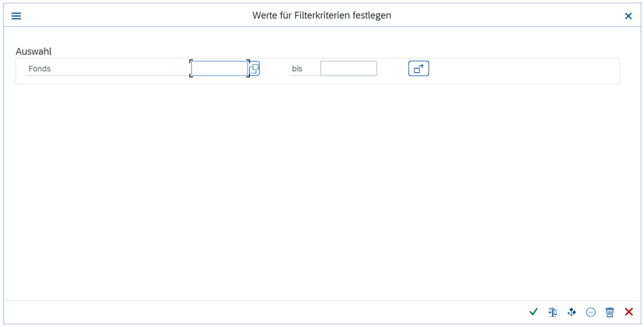644x327 pixels.
Task: Close the filter criteria dialog
Action: (628, 16)
